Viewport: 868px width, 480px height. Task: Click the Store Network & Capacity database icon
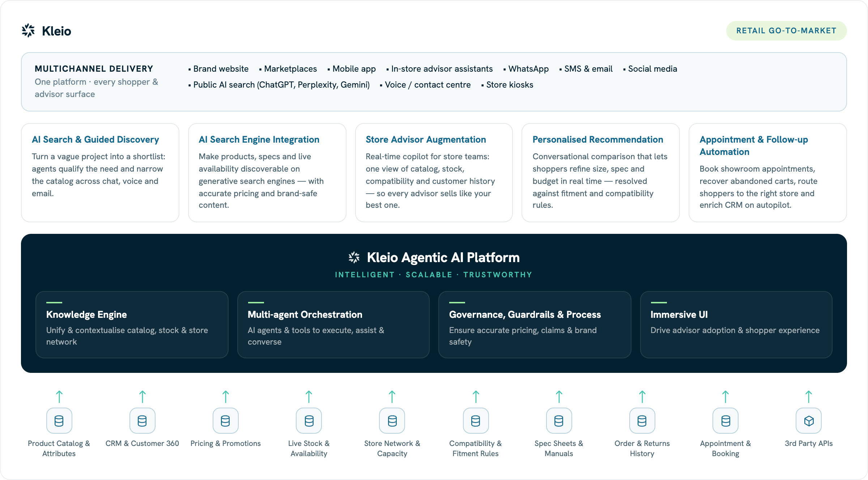[392, 421]
